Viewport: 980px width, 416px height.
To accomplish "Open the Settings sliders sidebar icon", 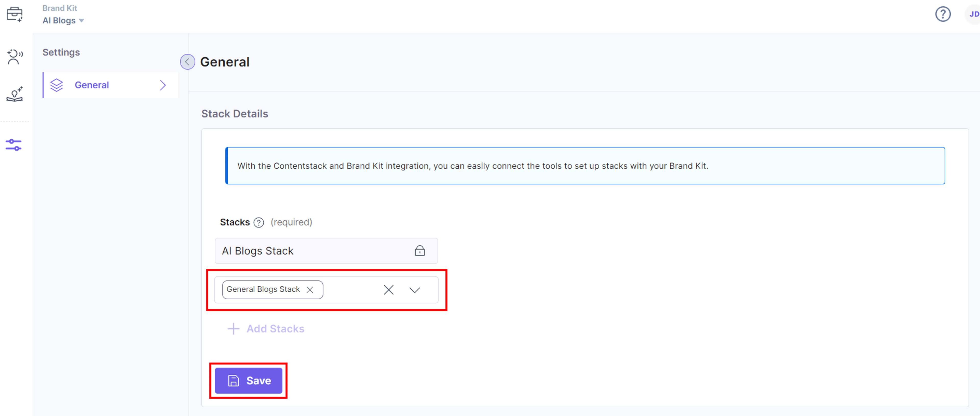I will coord(14,145).
